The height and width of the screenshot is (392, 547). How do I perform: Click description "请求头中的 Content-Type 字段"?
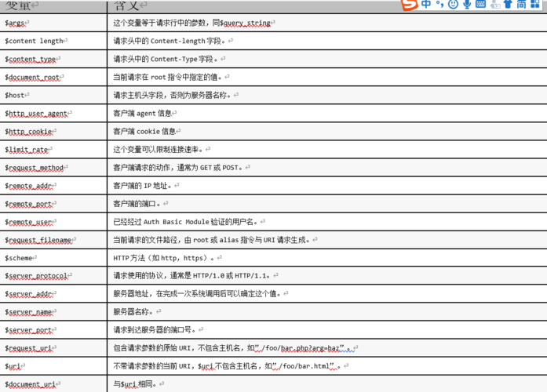pyautogui.click(x=166, y=59)
